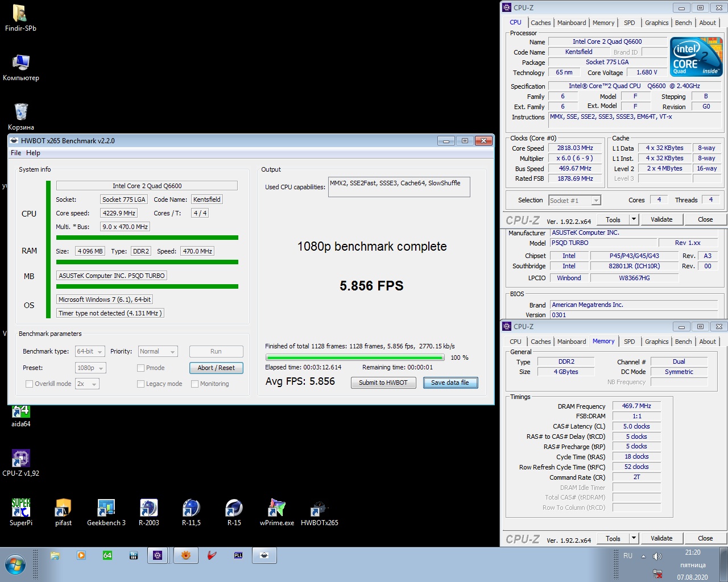Switch to Graphics tab in lower CPU-Z
Screen dimensions: 728x582
click(x=656, y=342)
